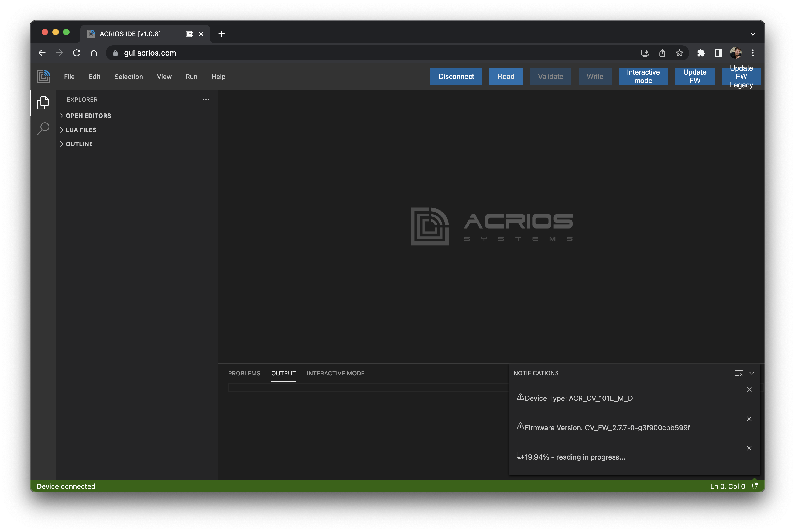This screenshot has height=532, width=795.
Task: Dismiss the Firmware Version notification
Action: (x=749, y=419)
